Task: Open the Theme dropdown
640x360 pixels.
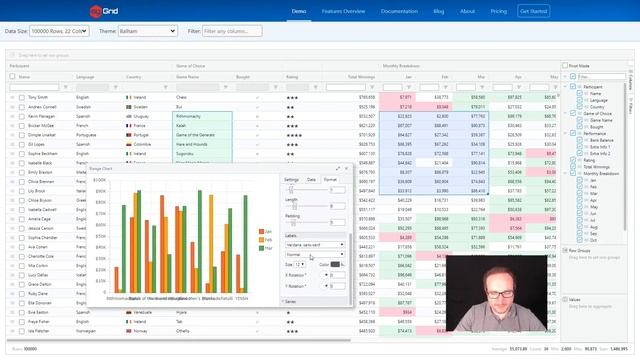Action: [148, 31]
